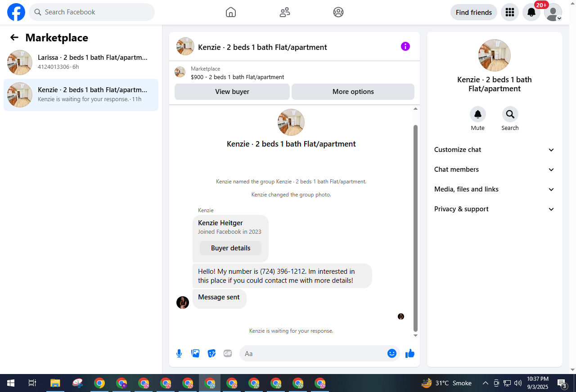Click the right panel group photo

coord(495,55)
